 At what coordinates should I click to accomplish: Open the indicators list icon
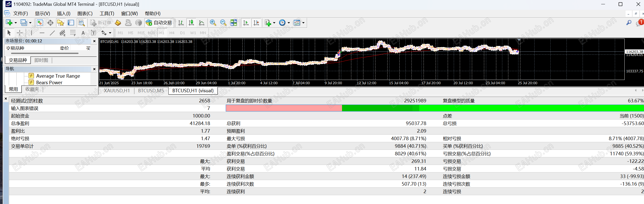[x=268, y=23]
